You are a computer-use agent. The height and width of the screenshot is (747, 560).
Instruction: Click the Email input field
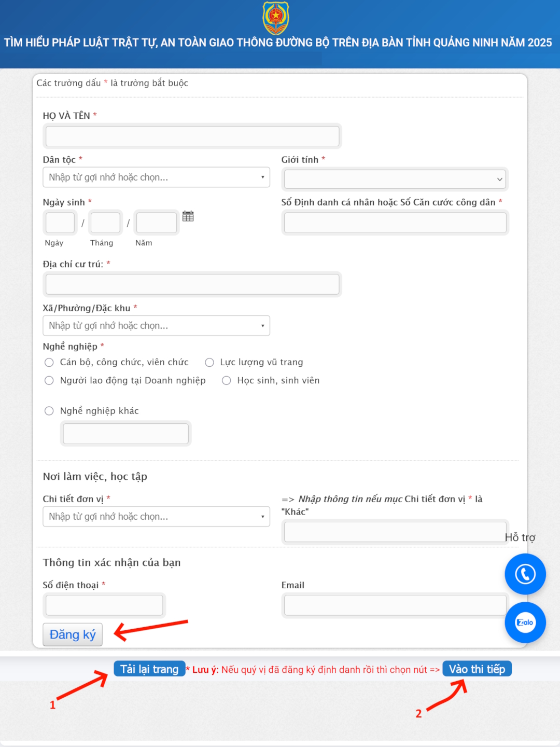pyautogui.click(x=395, y=605)
